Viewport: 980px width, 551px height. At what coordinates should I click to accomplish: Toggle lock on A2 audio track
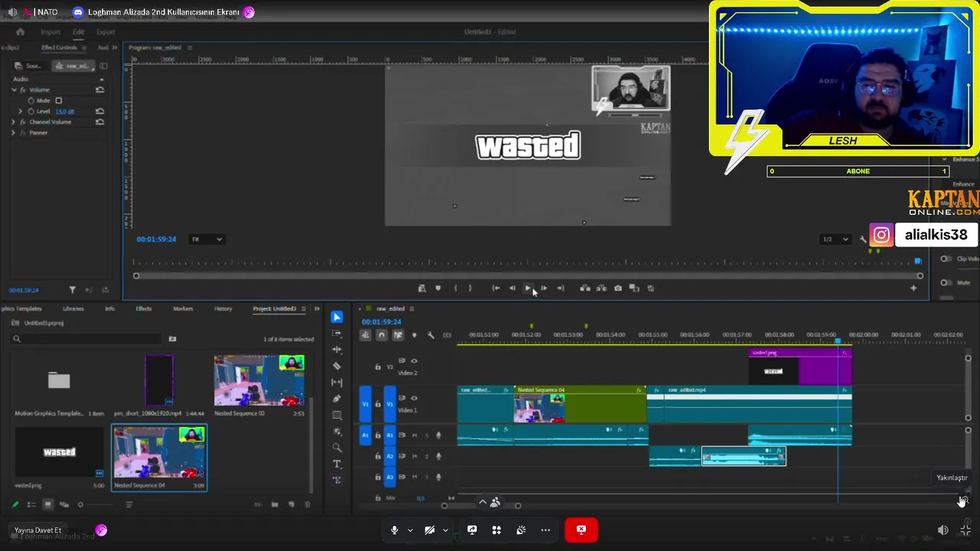[377, 456]
